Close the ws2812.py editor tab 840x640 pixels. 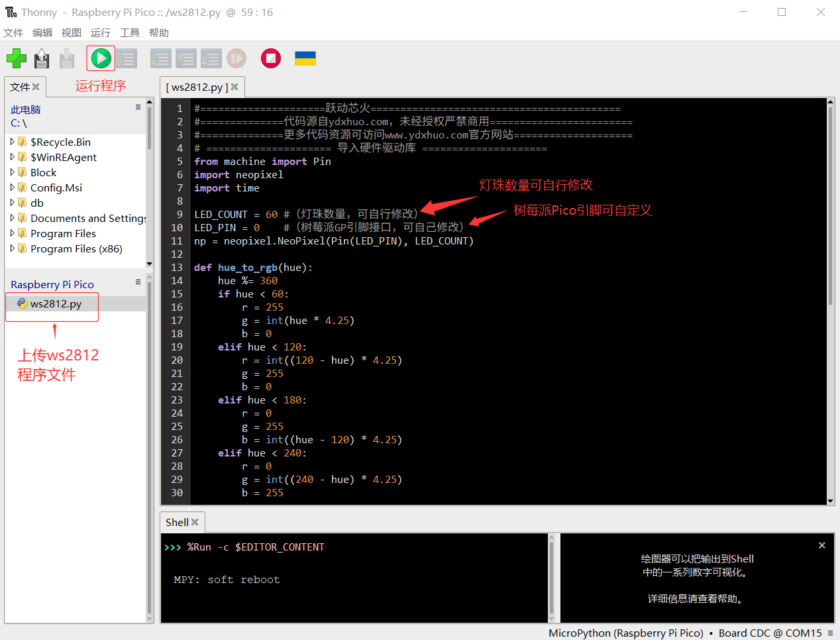point(235,87)
